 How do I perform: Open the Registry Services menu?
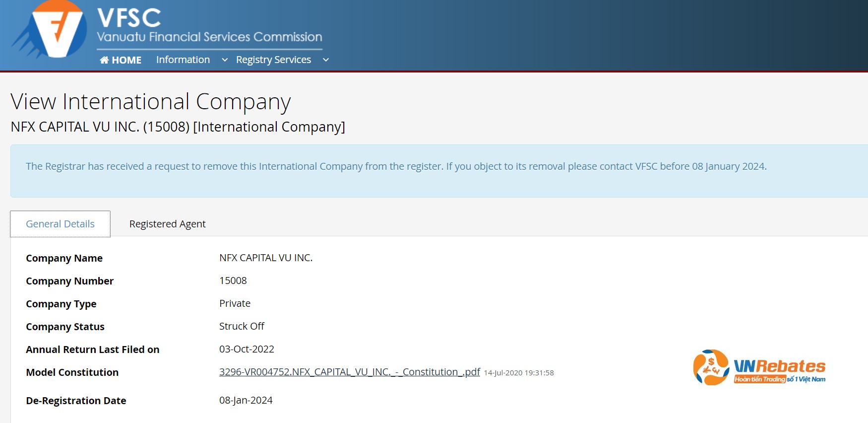(x=273, y=60)
